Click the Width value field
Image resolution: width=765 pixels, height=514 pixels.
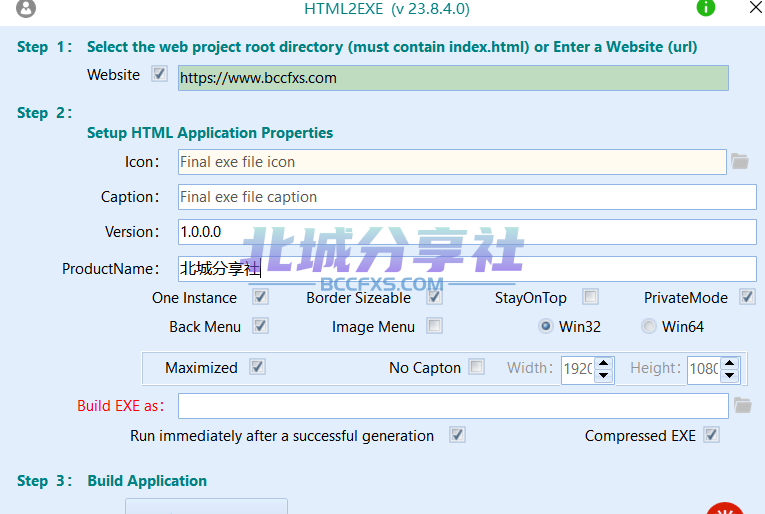point(578,369)
